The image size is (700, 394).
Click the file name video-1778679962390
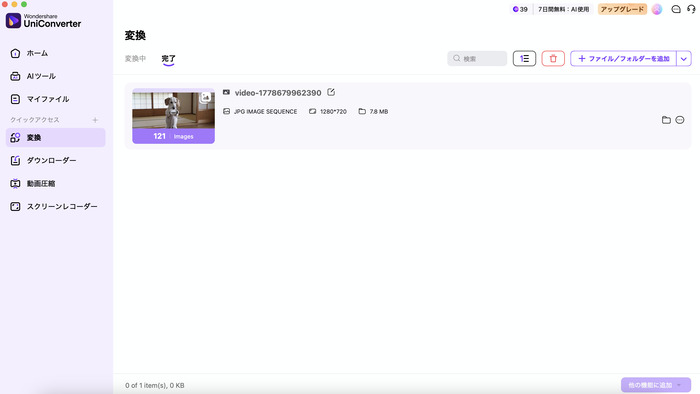pyautogui.click(x=278, y=93)
